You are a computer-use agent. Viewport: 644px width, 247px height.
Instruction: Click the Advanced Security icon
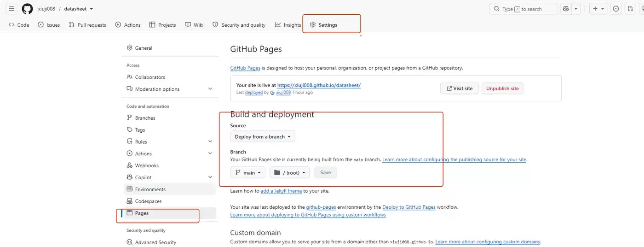[130, 242]
